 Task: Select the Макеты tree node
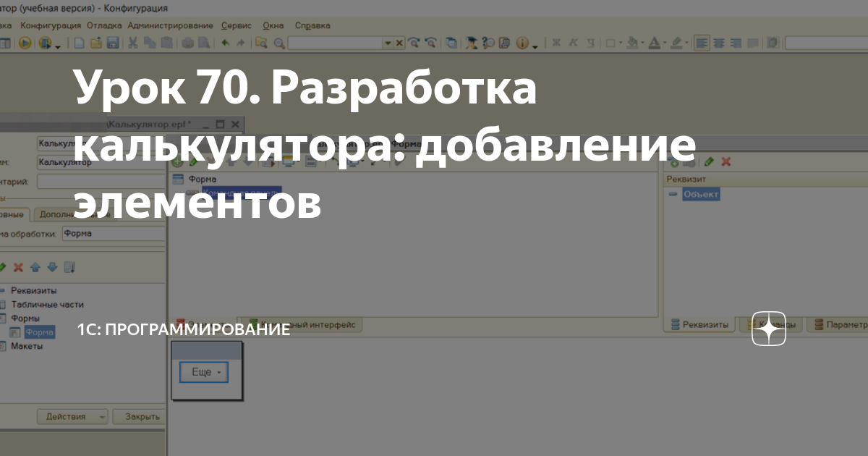[27, 347]
